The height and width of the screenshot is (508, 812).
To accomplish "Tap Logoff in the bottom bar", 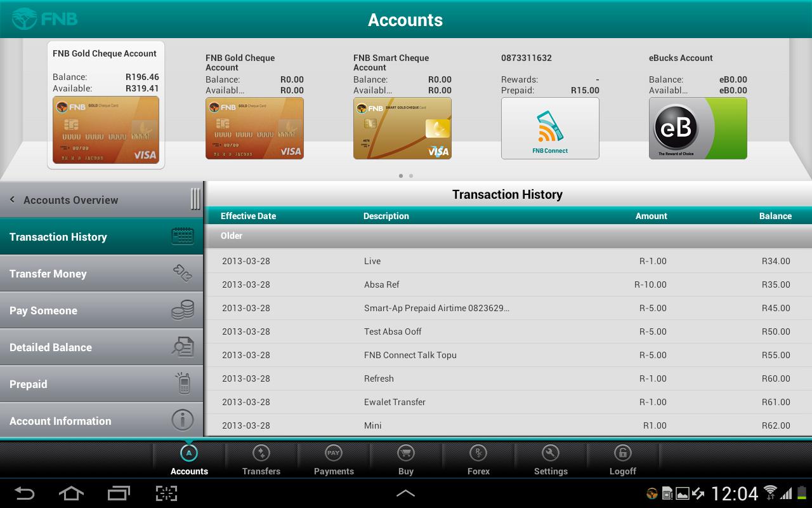I will [x=623, y=460].
